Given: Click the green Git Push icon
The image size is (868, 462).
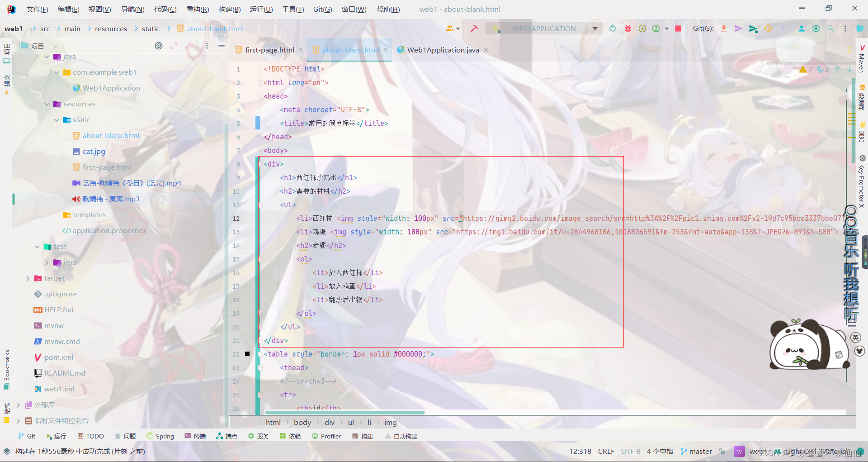Looking at the screenshot, I should coord(753,29).
